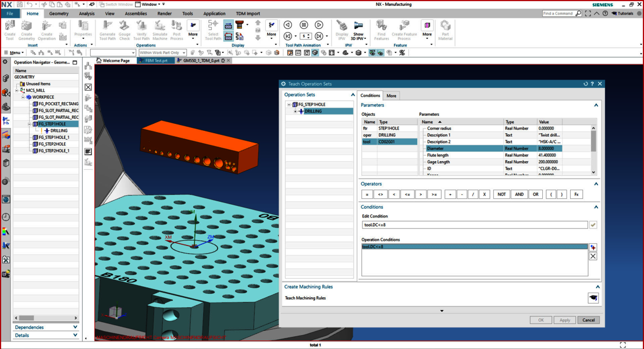Click the Apply button in dialog
Image resolution: width=644 pixels, height=349 pixels.
click(x=565, y=320)
